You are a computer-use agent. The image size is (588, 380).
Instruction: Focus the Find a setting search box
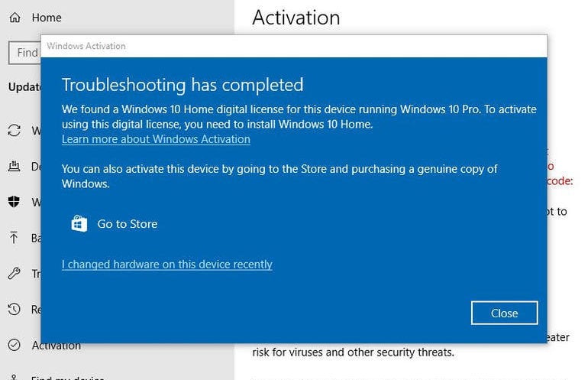click(24, 53)
